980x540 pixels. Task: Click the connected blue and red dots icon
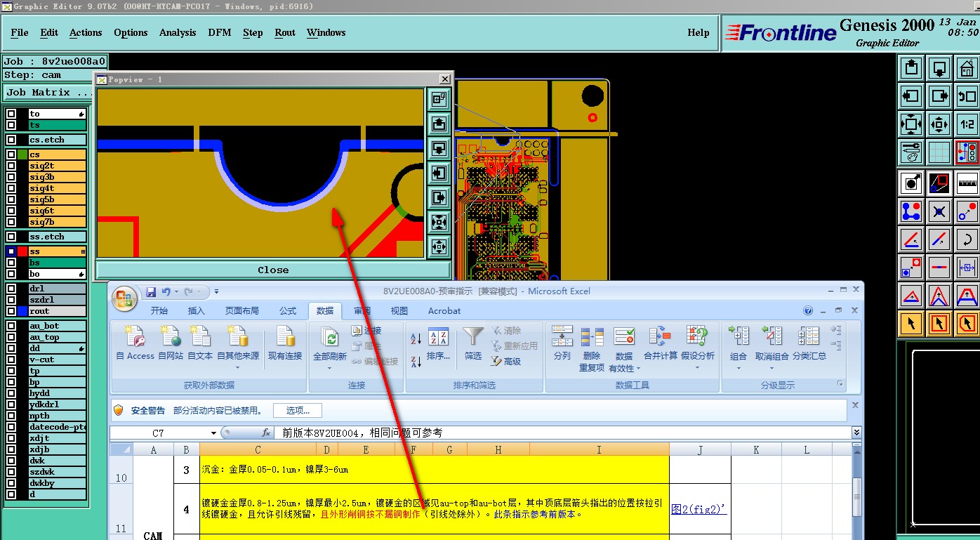[x=911, y=211]
